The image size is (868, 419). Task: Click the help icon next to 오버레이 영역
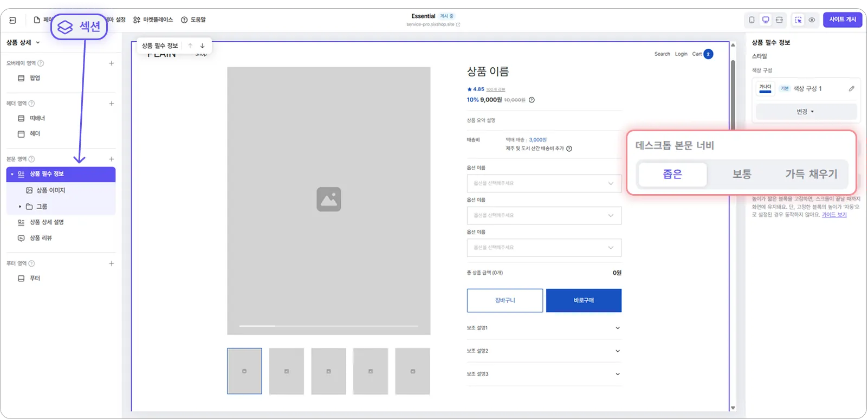41,63
